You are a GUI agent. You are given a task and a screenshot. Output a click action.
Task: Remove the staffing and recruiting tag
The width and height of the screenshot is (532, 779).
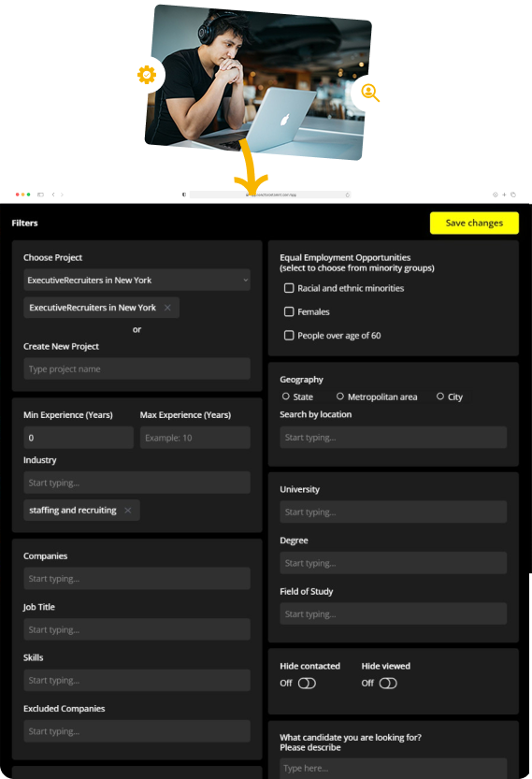coord(128,511)
